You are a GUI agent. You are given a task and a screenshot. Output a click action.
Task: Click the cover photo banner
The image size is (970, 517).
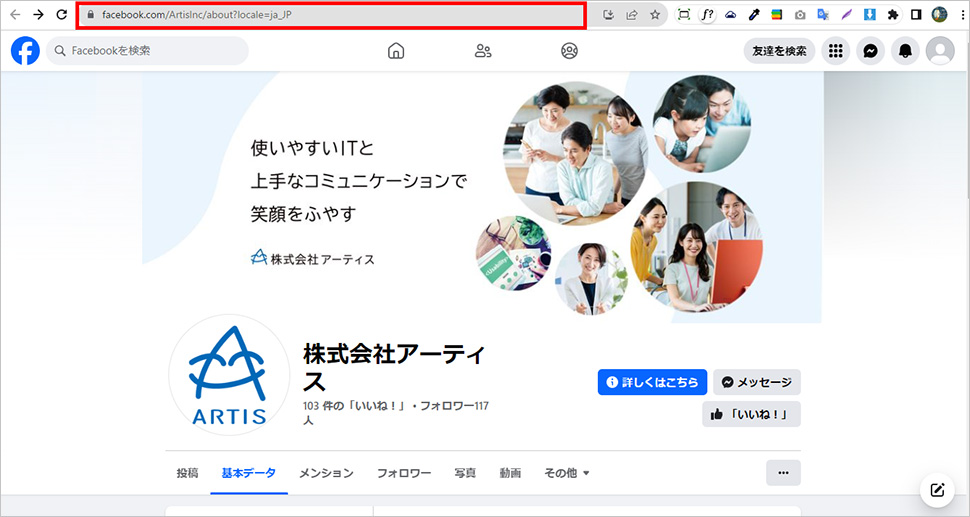click(x=482, y=197)
